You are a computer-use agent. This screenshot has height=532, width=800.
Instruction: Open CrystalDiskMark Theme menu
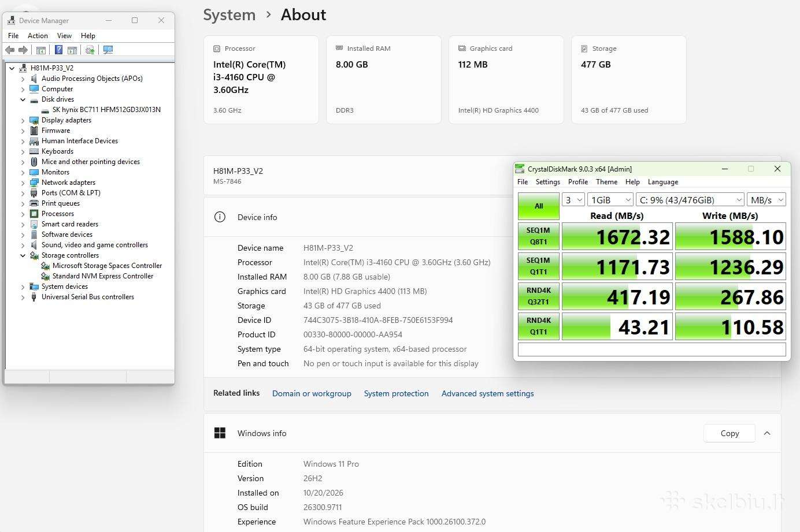607,182
